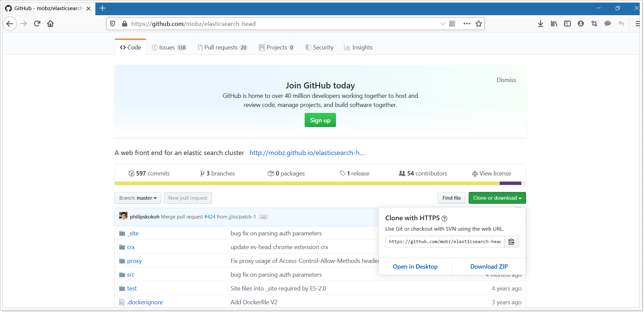644x312 pixels.
Task: Open the Security tab
Action: tap(319, 47)
